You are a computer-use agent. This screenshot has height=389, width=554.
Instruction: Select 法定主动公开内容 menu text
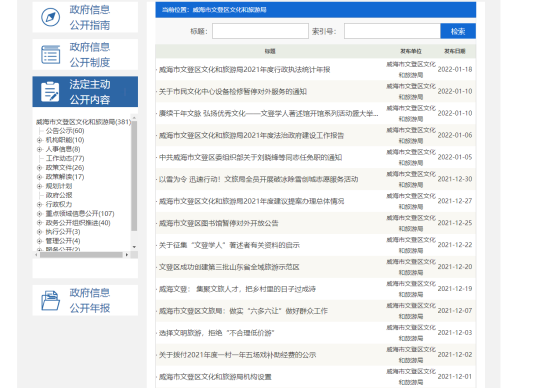[90, 92]
